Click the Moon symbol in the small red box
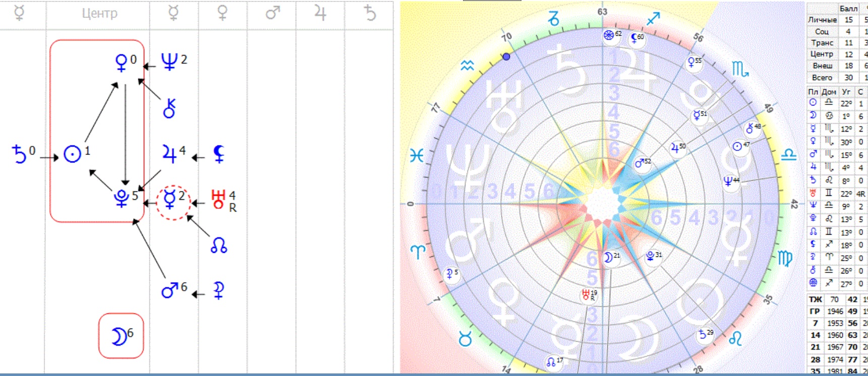 [x=119, y=336]
